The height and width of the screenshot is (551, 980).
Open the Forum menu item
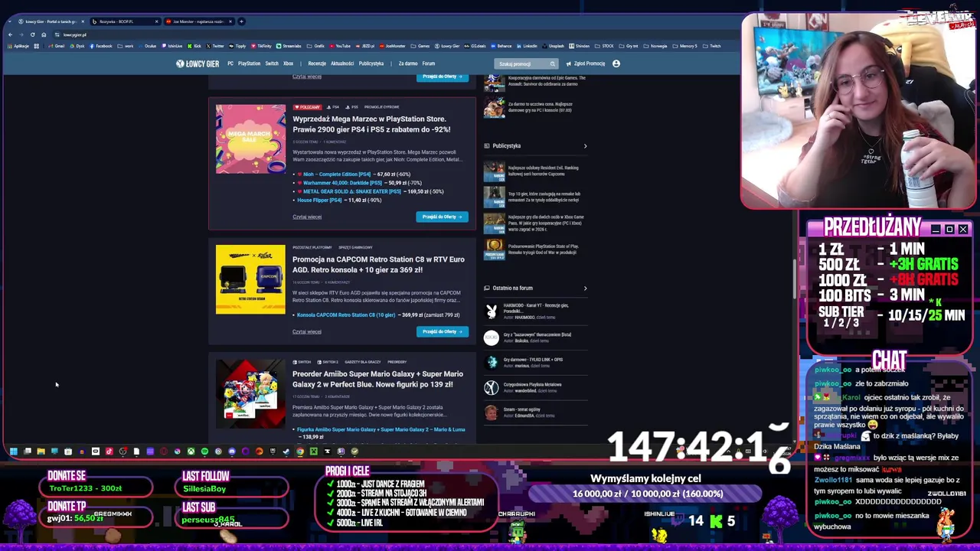(x=429, y=64)
